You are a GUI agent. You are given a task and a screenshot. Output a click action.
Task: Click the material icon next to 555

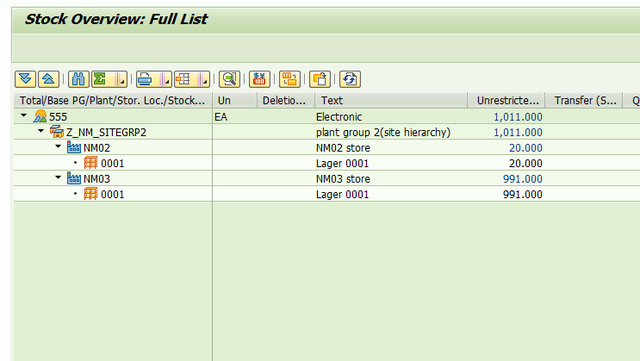pos(40,116)
